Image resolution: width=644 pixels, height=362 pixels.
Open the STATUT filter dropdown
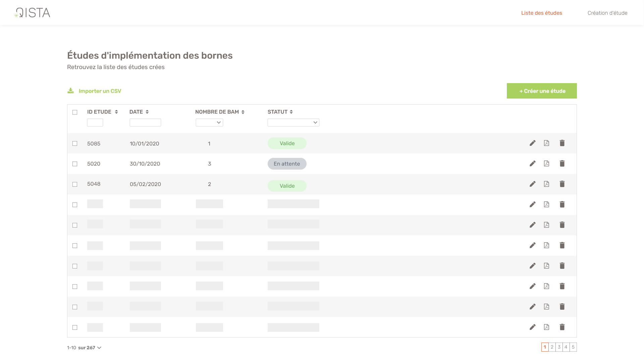(x=293, y=123)
